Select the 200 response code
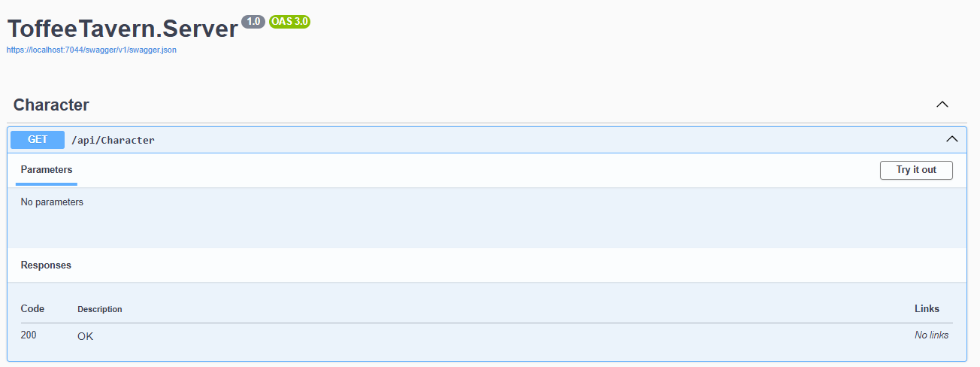Screen dimensions: 980x367 pos(29,335)
